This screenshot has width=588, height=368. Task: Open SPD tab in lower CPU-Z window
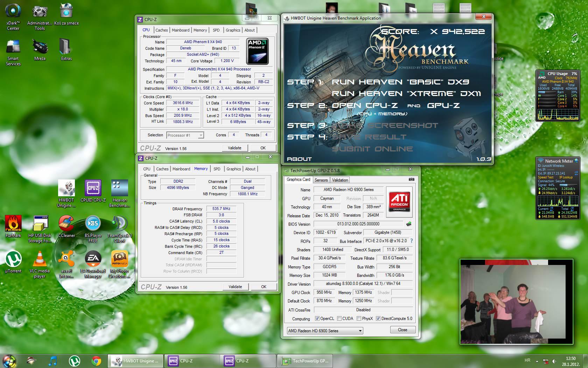click(217, 169)
